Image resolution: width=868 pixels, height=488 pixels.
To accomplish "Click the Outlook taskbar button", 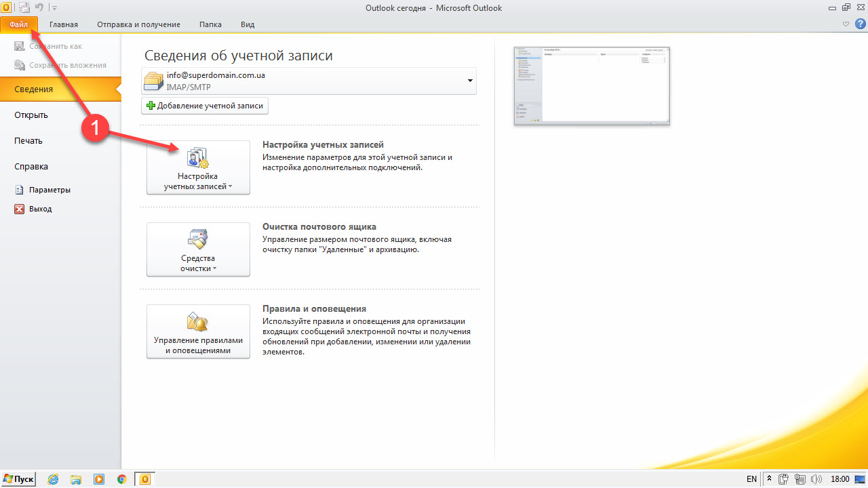I will click(144, 479).
